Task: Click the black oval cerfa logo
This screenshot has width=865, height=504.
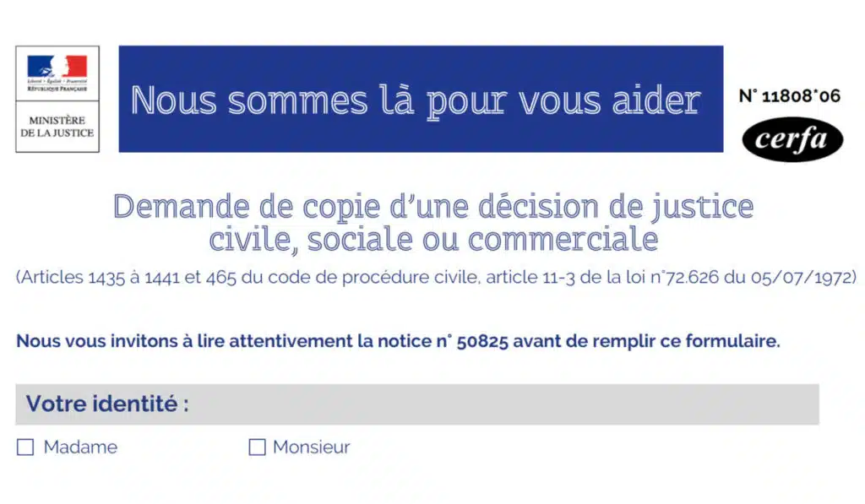Action: 792,139
